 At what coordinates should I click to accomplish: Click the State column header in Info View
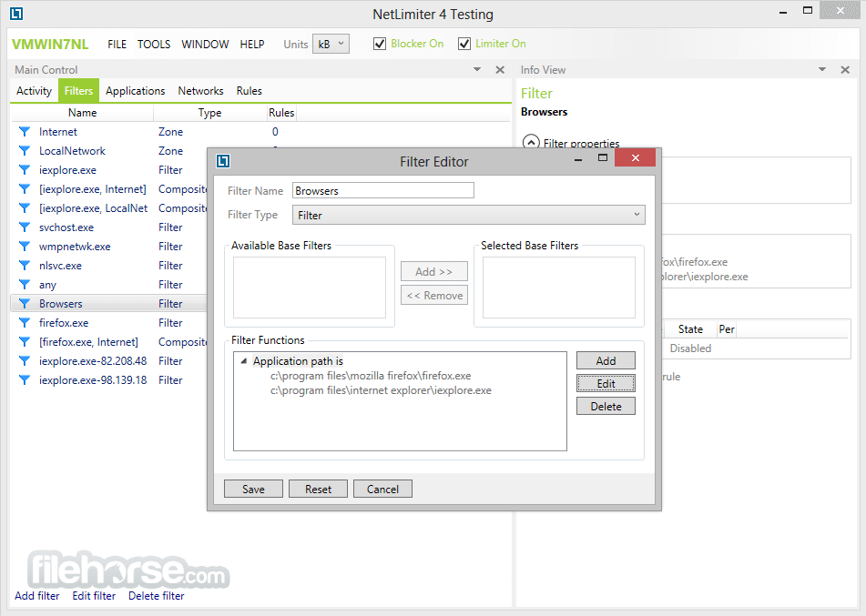point(690,329)
